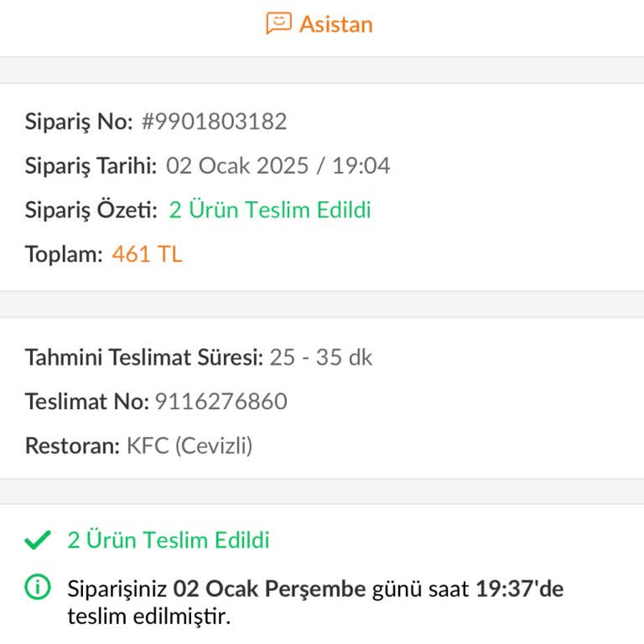Select order number #9901803182
This screenshot has height=644, width=644.
click(214, 122)
